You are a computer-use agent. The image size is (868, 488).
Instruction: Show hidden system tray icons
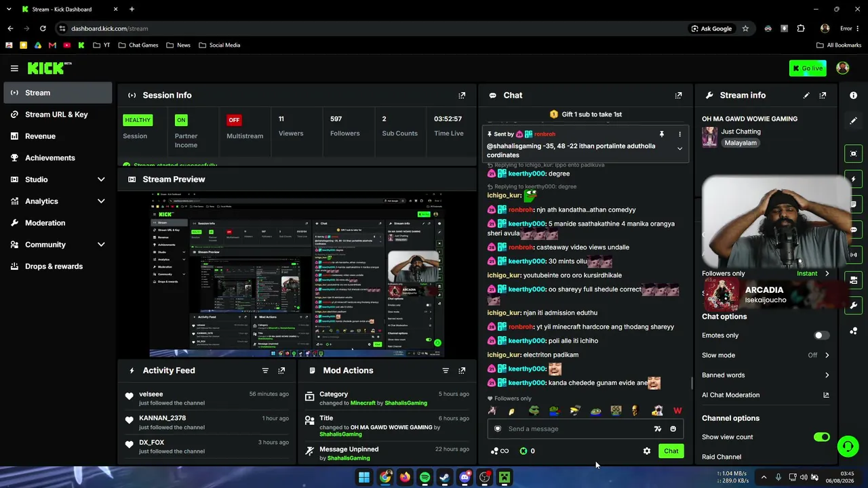click(764, 477)
